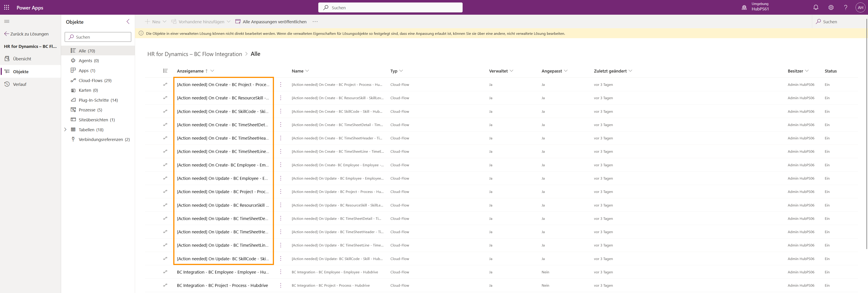This screenshot has width=868, height=293.
Task: Open more options for On Update - BC Employee row
Action: [281, 178]
